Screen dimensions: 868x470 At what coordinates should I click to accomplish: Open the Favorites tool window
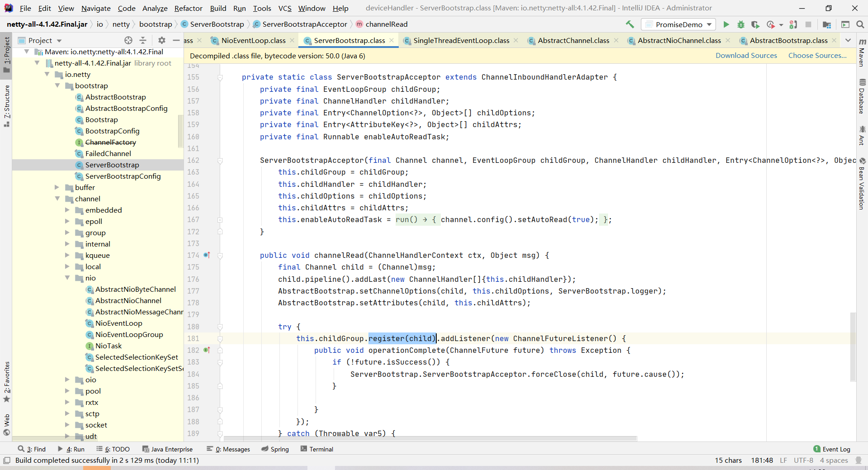click(6, 381)
